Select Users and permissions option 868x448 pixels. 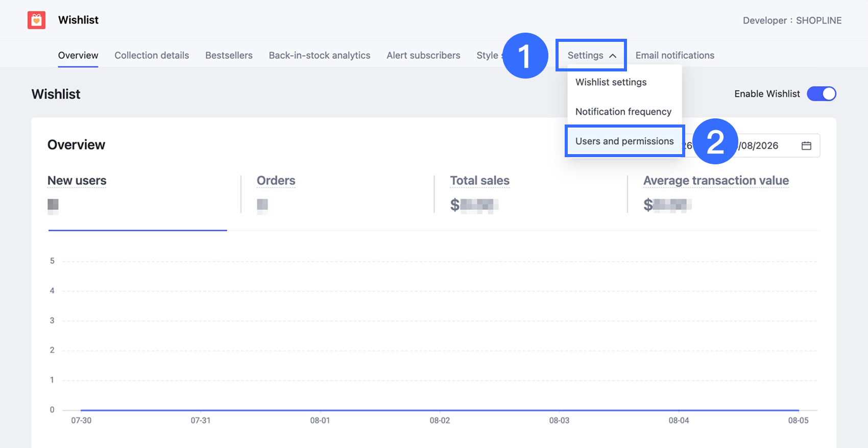tap(624, 141)
